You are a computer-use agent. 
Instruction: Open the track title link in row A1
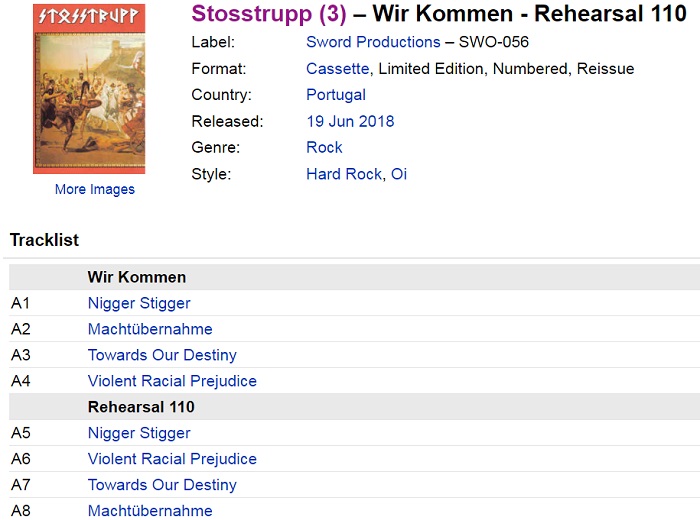(x=139, y=303)
